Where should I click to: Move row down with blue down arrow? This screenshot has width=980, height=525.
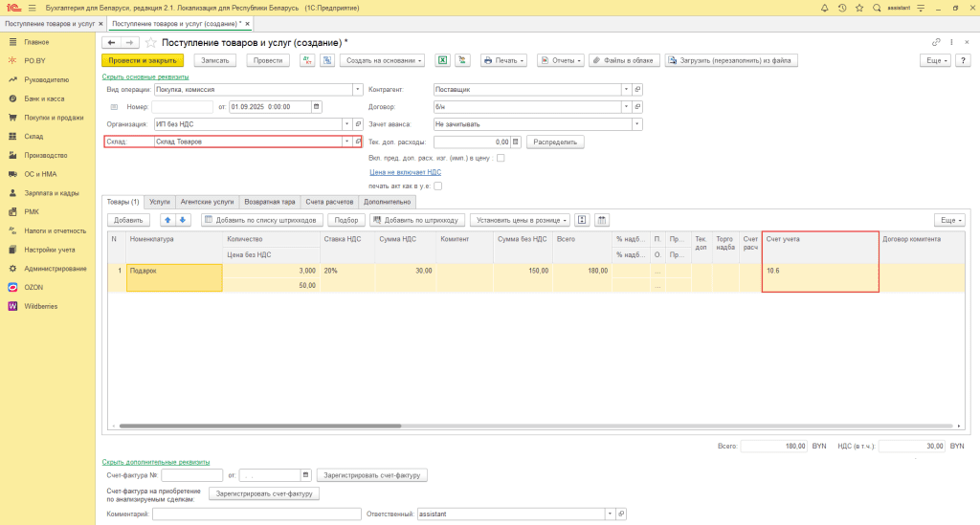183,220
